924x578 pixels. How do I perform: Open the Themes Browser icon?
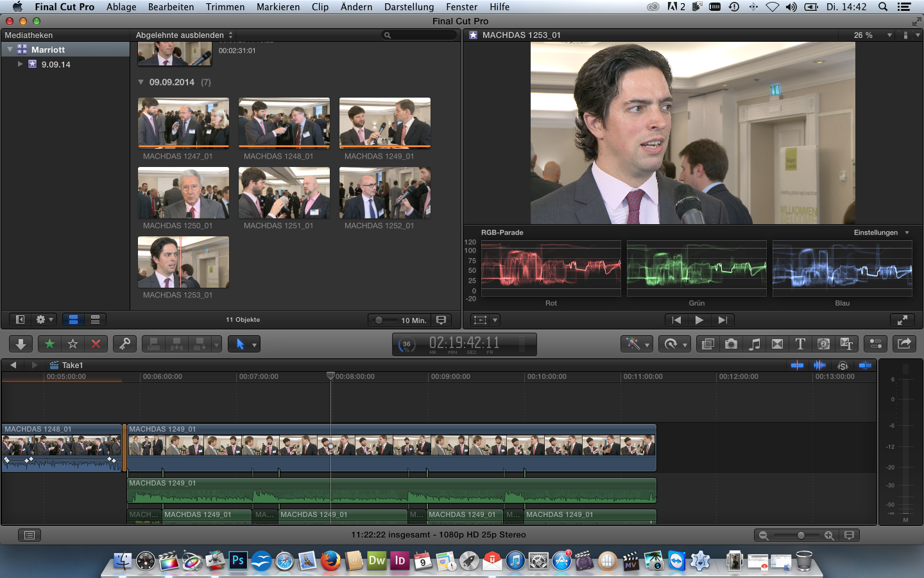coord(846,344)
